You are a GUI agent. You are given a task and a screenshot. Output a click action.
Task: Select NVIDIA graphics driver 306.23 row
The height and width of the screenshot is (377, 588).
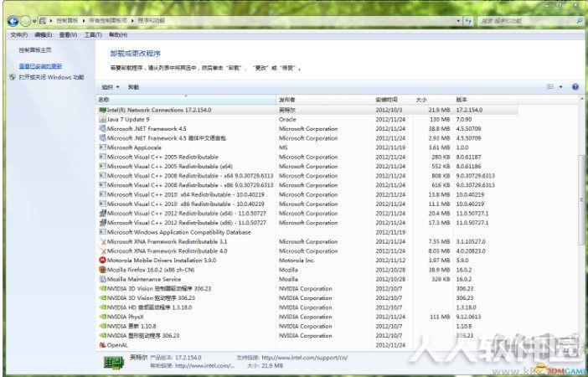[x=307, y=335]
